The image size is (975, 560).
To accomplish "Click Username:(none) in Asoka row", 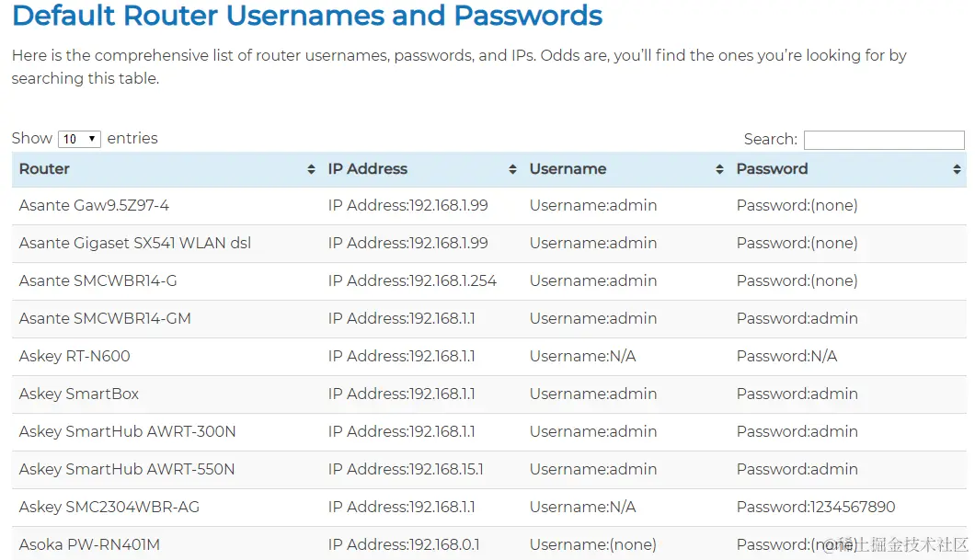I will (x=593, y=545).
